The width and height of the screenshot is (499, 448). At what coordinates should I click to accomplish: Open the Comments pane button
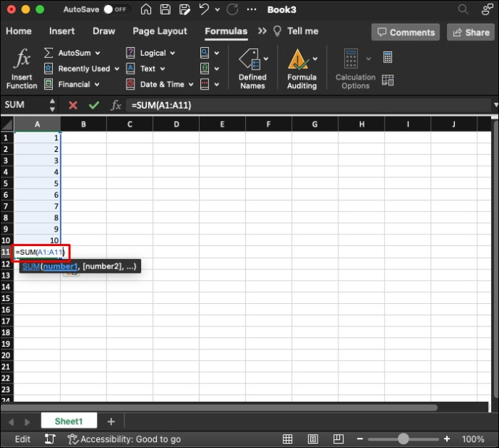coord(406,32)
